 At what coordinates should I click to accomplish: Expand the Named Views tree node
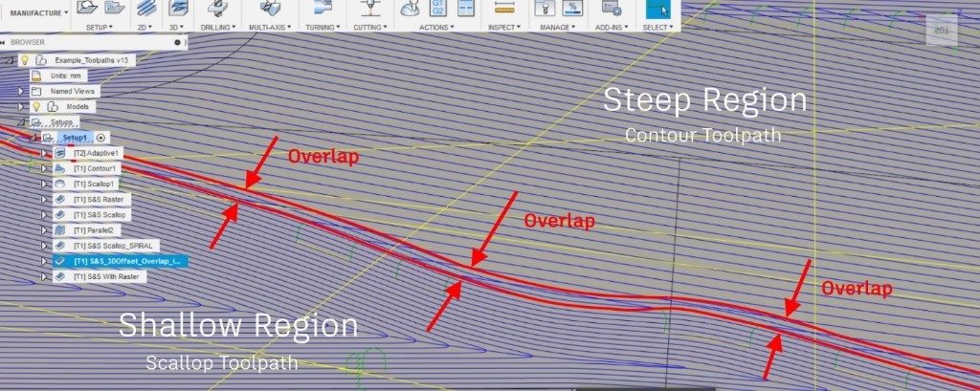tap(21, 91)
